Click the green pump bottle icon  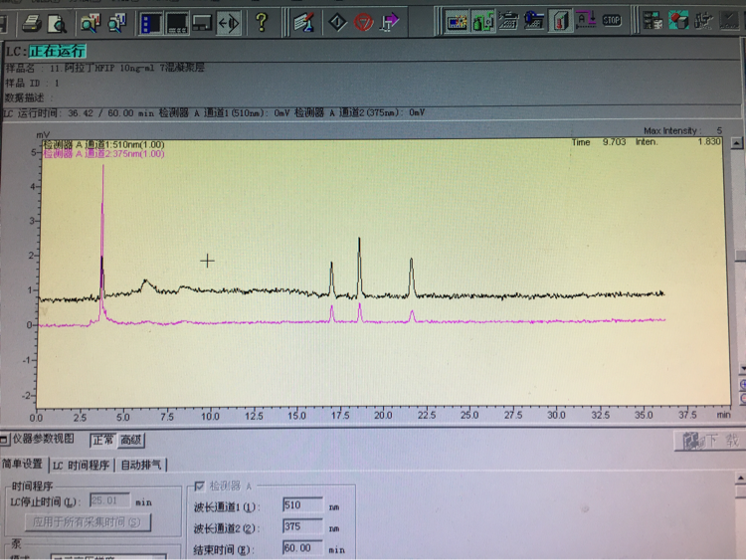[482, 21]
